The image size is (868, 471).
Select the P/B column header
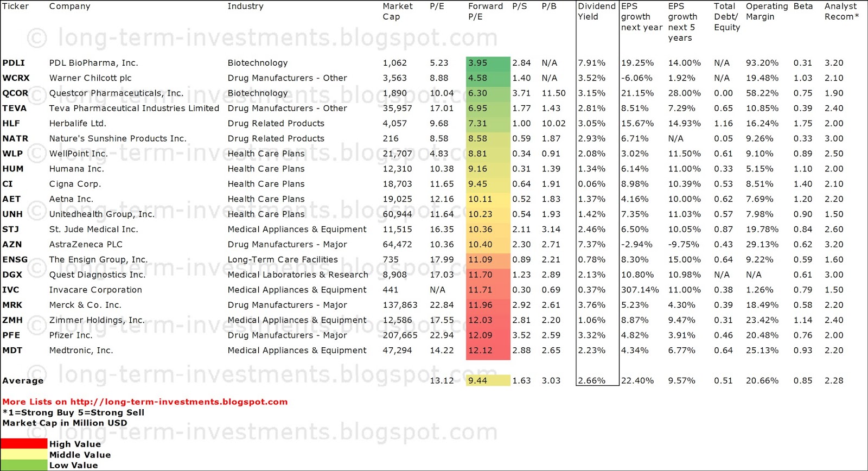click(549, 7)
